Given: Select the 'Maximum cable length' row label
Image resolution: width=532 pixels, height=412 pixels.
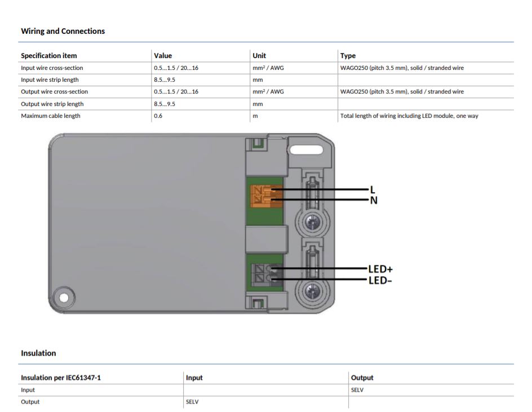Looking at the screenshot, I should [x=51, y=116].
